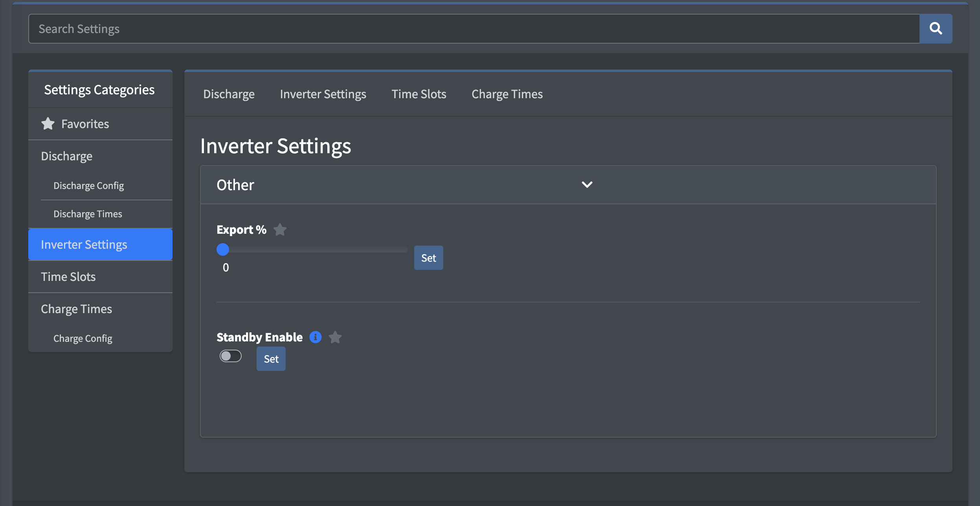Open Favorites star in sidebar
Screen dimensions: 980x506
[x=48, y=124]
